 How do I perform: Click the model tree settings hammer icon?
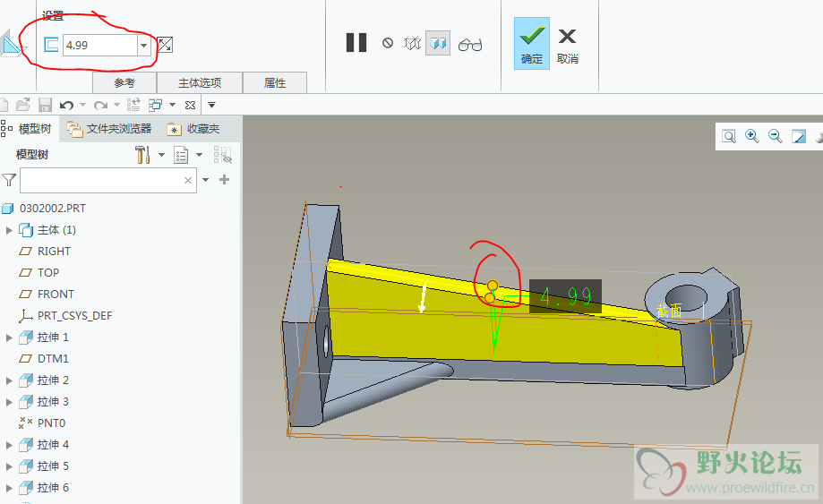click(x=142, y=155)
